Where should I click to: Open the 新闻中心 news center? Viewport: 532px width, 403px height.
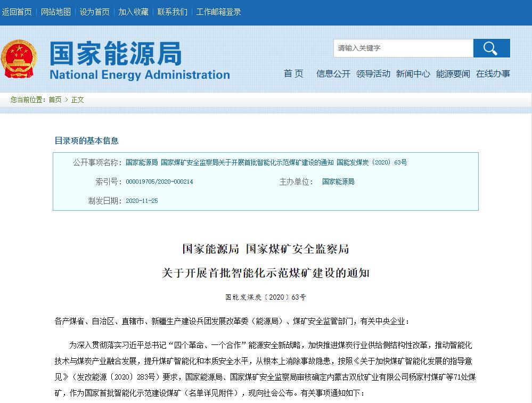(413, 74)
